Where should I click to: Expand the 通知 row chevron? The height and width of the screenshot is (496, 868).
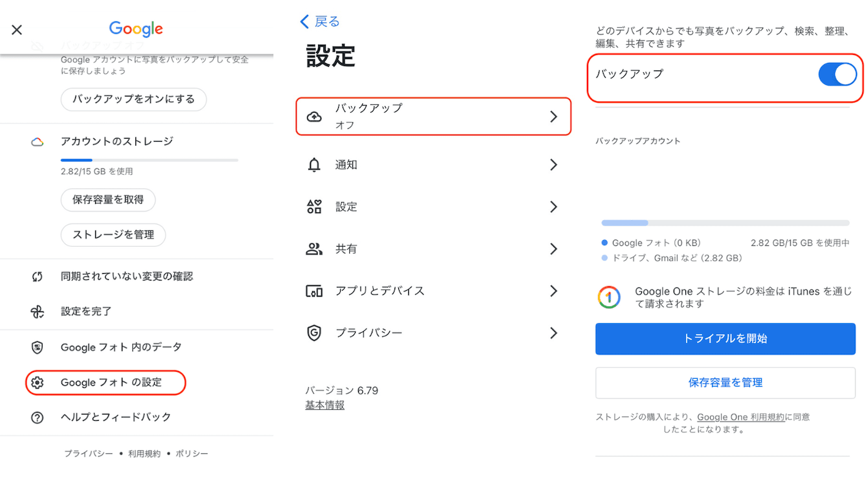coord(553,165)
